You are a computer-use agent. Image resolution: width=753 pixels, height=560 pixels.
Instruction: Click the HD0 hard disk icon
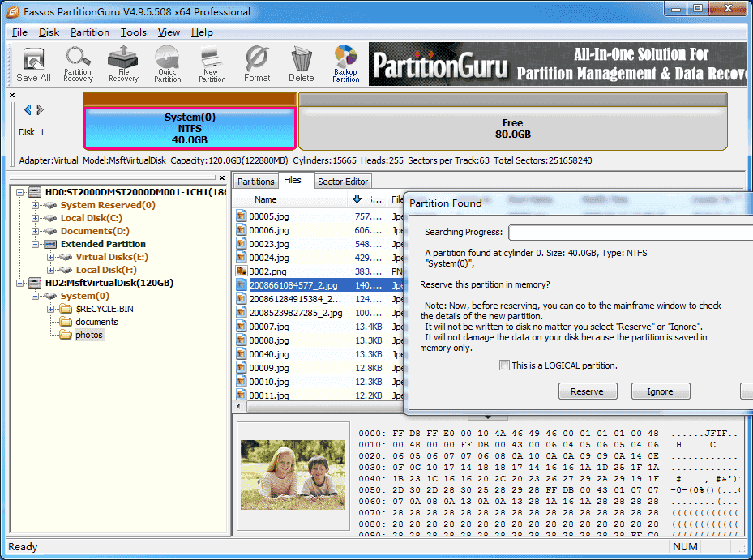(x=35, y=192)
